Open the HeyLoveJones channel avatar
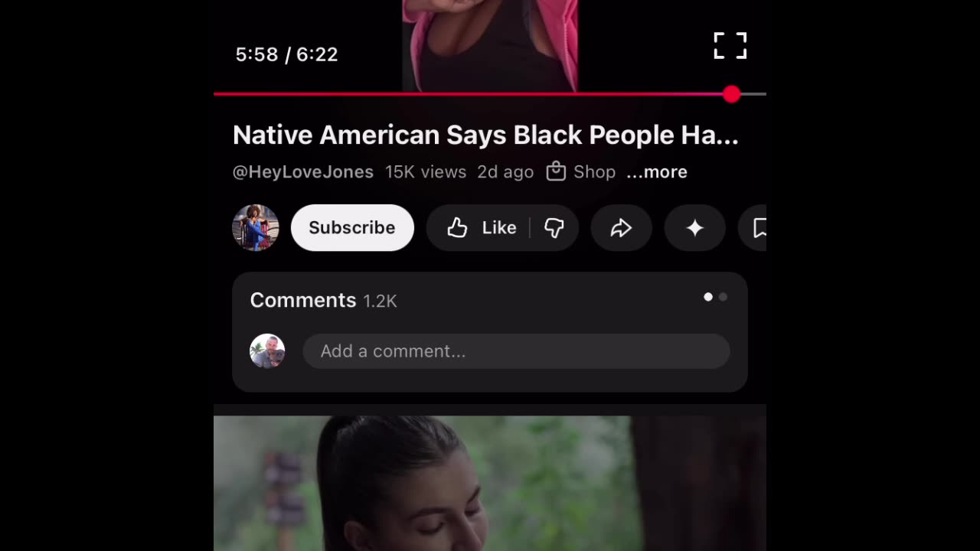 click(256, 227)
